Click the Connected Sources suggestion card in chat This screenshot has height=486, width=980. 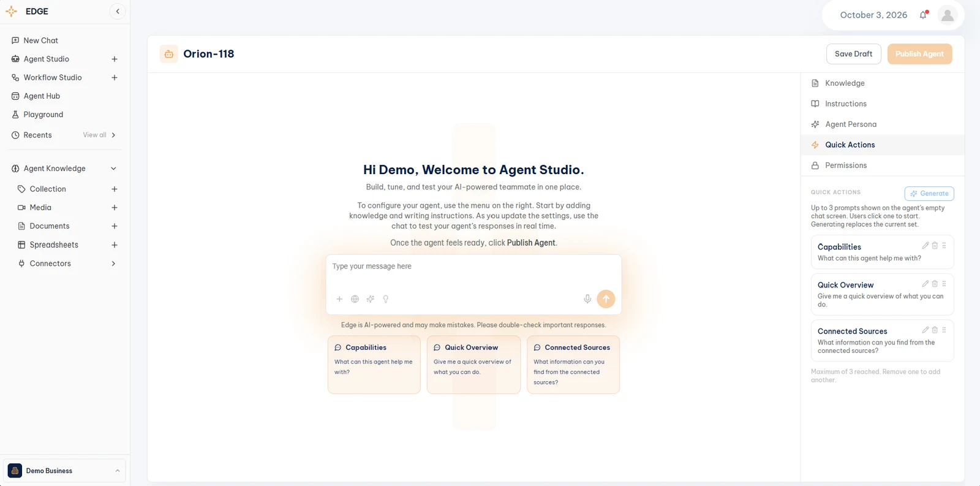point(573,365)
